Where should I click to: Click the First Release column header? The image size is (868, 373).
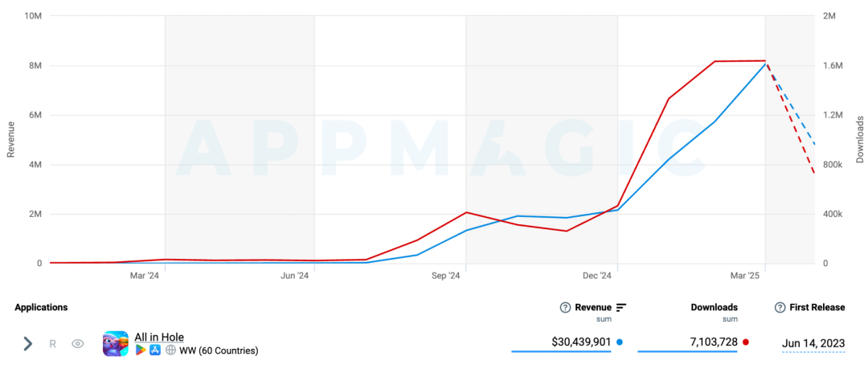click(817, 308)
